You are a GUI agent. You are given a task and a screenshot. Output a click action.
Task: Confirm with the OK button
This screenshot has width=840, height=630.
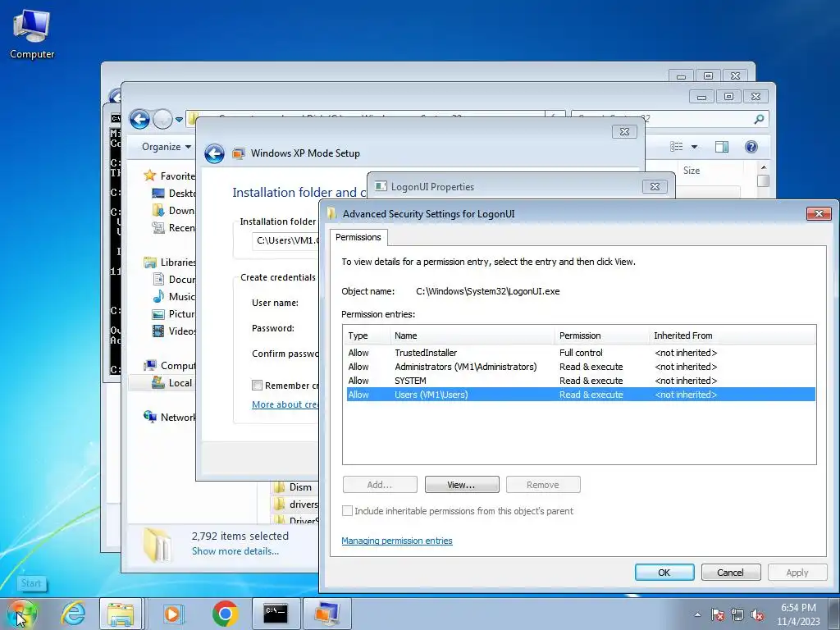664,572
